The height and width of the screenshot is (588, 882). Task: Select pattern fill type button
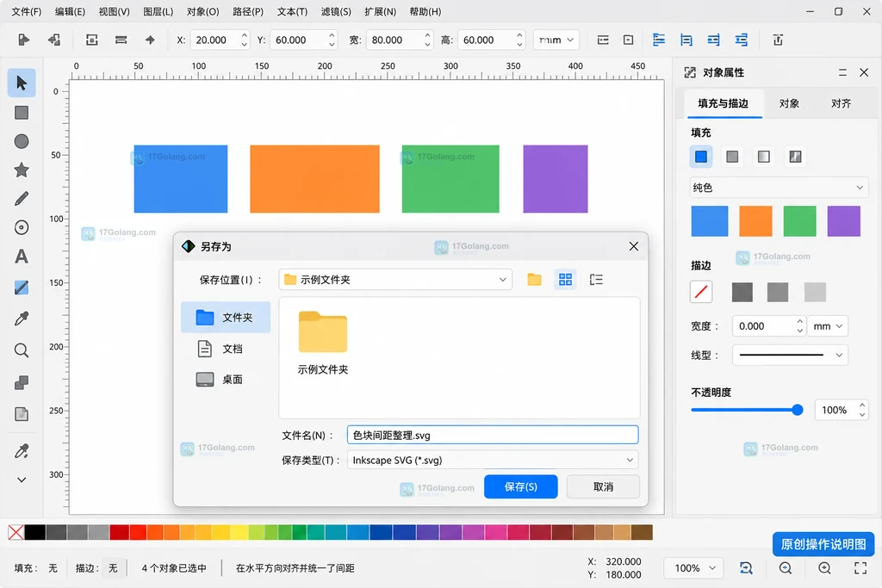795,157
